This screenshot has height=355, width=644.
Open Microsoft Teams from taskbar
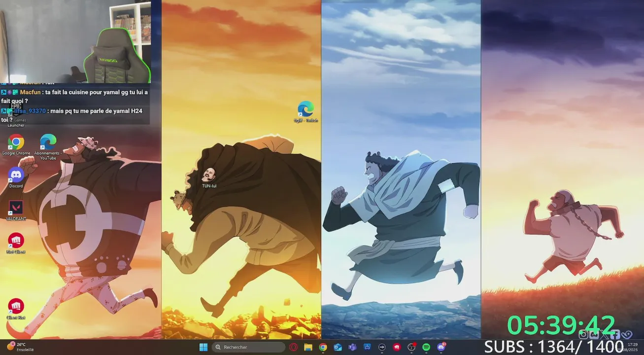coord(352,347)
